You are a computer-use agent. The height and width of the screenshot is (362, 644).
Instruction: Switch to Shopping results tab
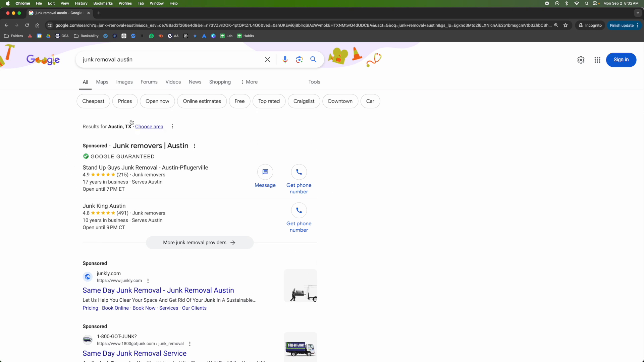(220, 82)
